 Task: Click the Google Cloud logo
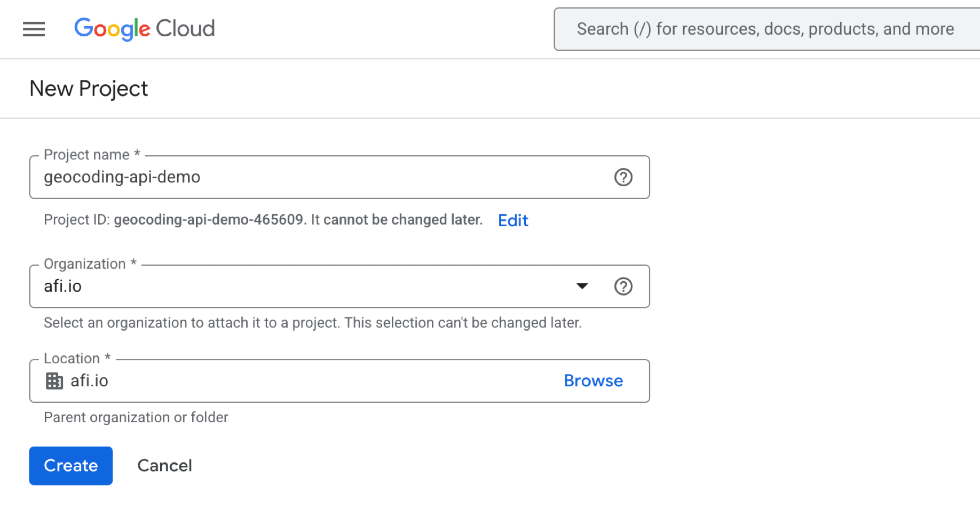[x=144, y=29]
